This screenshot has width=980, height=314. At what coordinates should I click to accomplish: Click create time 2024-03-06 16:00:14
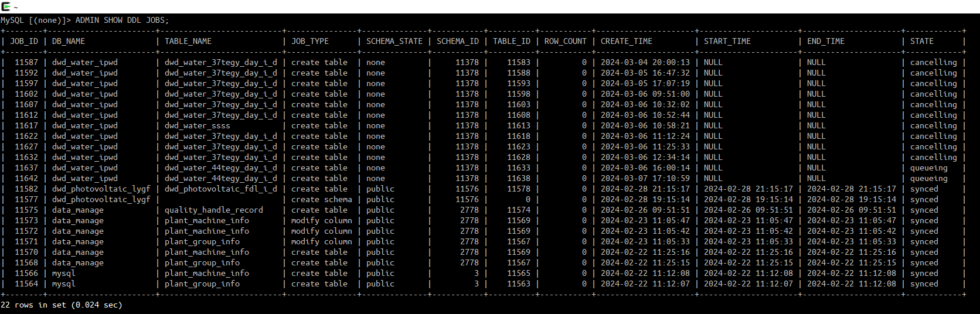click(x=645, y=168)
